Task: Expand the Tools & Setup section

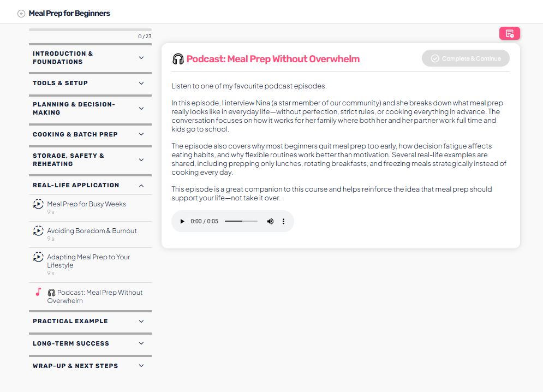Action: [141, 84]
